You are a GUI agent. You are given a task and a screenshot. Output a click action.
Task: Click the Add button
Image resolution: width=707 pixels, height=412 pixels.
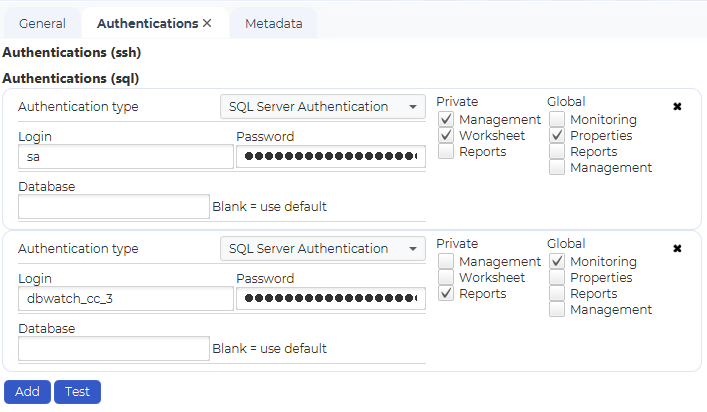(x=27, y=392)
